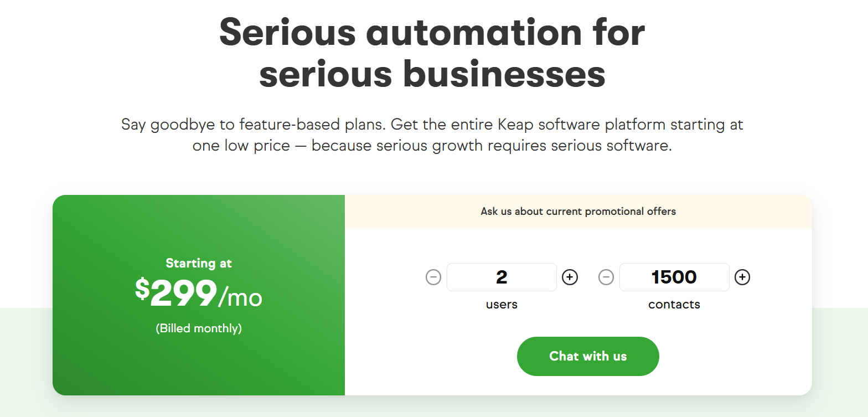The height and width of the screenshot is (417, 868).
Task: Click the minus icon beside the users field
Action: [x=433, y=277]
